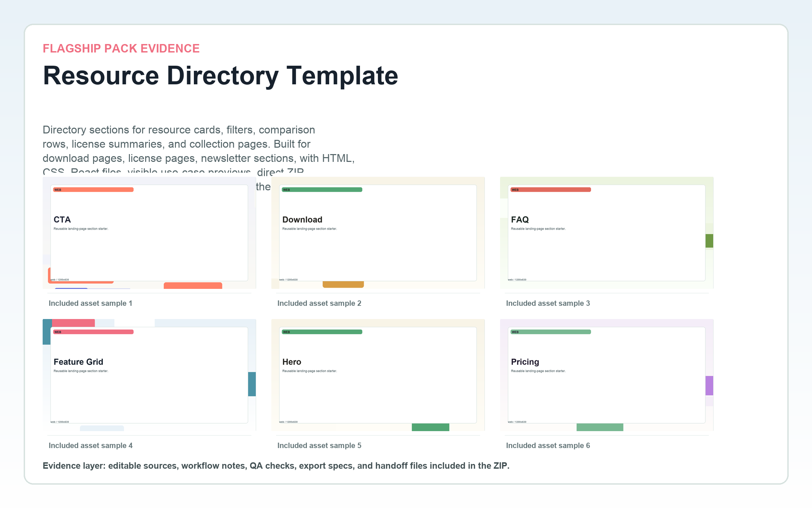Click 'web / 1200x630' on the Feature Grid card
Screen dimensions: 812x508
coord(60,422)
